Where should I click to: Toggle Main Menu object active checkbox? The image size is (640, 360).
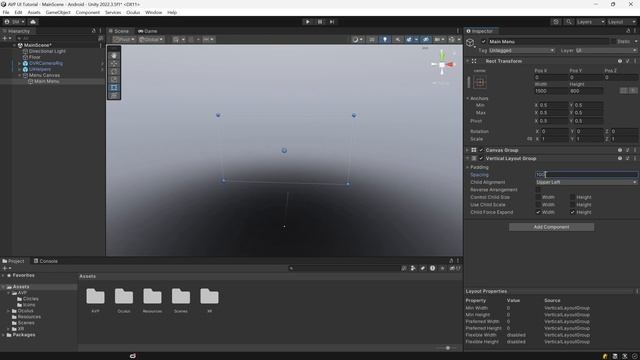click(484, 42)
